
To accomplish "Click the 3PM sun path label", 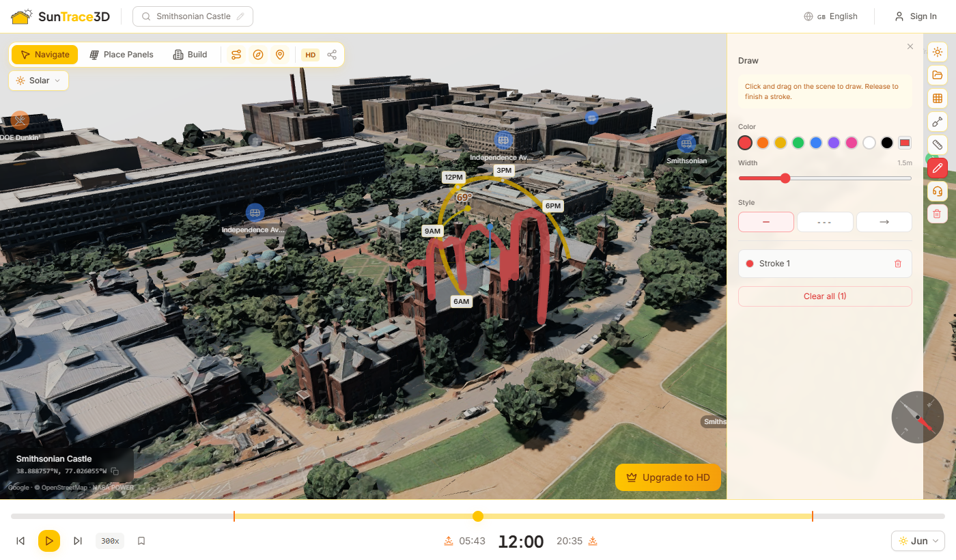I will click(504, 171).
